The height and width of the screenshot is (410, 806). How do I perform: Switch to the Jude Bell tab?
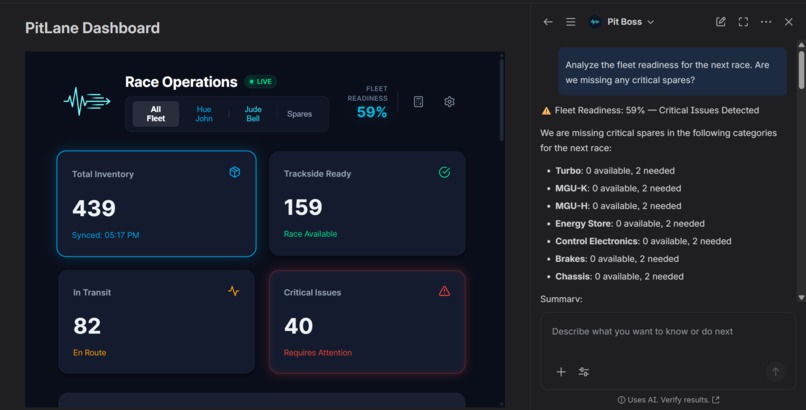(253, 114)
